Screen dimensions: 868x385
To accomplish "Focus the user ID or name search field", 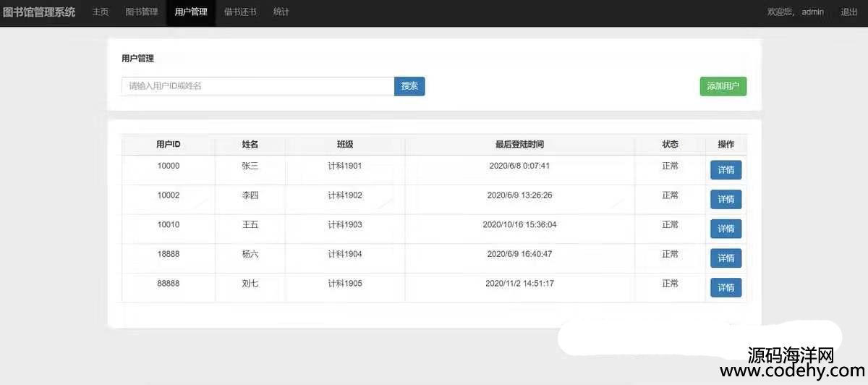I will click(258, 86).
